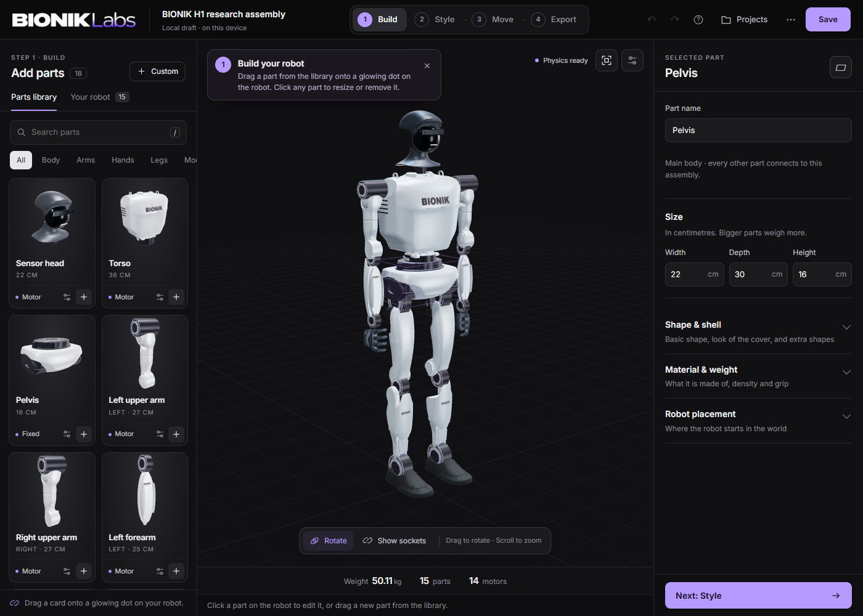Expand Shape & shell section

(x=758, y=331)
